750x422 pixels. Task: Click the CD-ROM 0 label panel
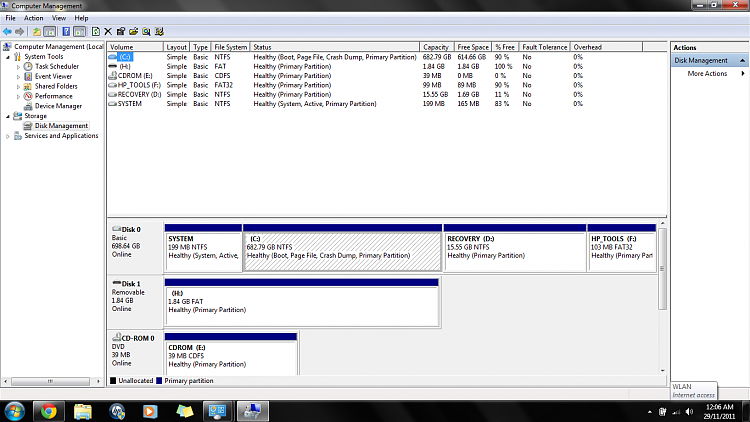[136, 353]
